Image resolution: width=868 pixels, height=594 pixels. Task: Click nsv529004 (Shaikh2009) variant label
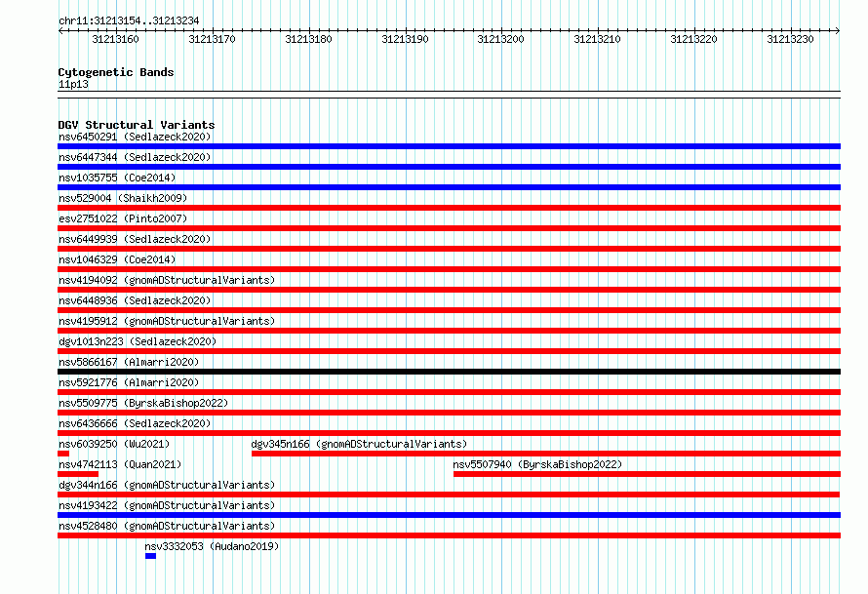point(123,198)
